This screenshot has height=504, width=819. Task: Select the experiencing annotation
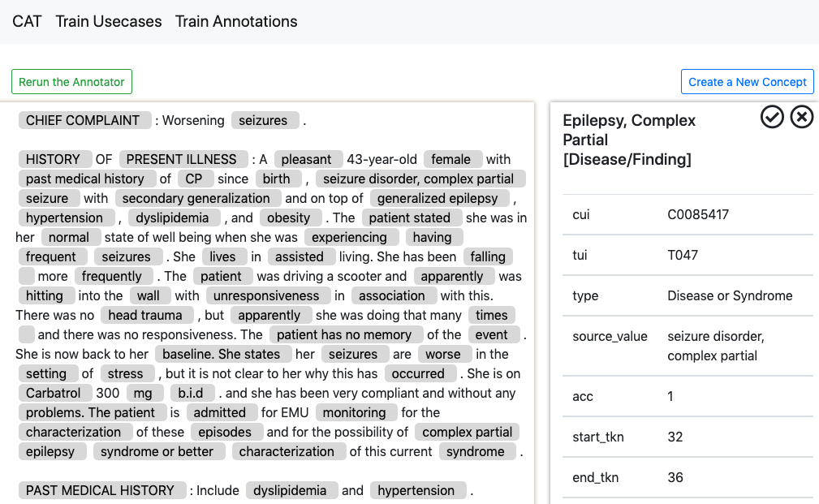pyautogui.click(x=351, y=237)
